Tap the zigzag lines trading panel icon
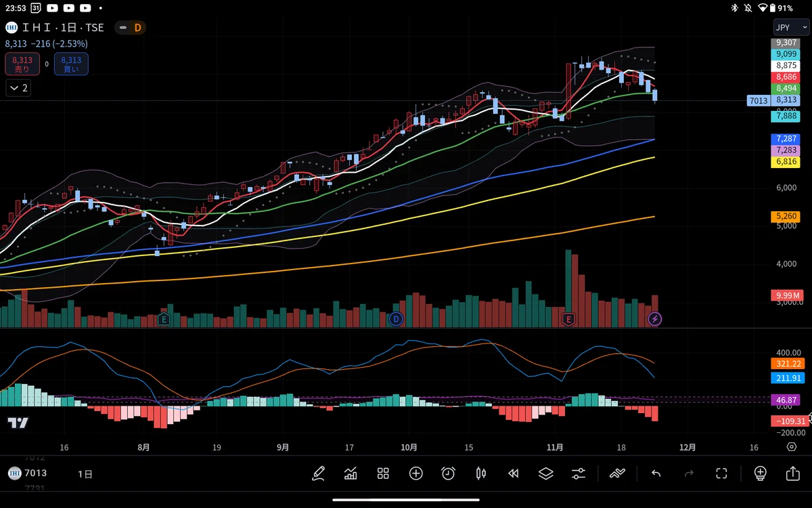 point(617,473)
